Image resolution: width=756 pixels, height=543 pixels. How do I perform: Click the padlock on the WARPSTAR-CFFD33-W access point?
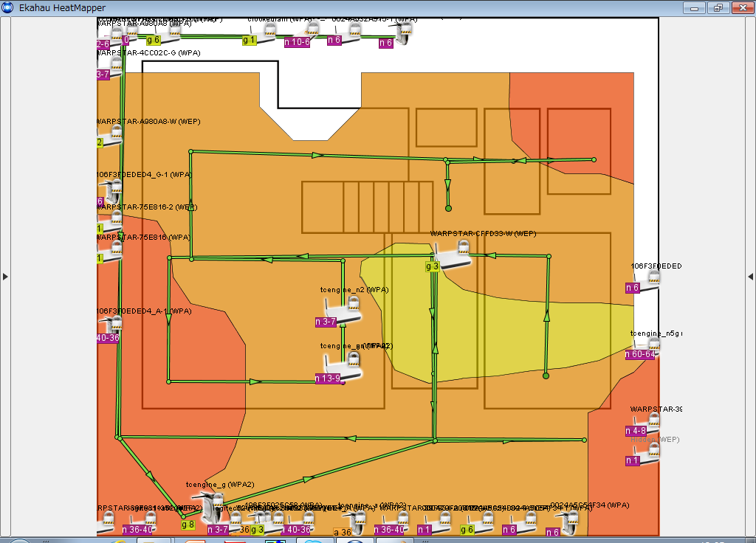464,247
